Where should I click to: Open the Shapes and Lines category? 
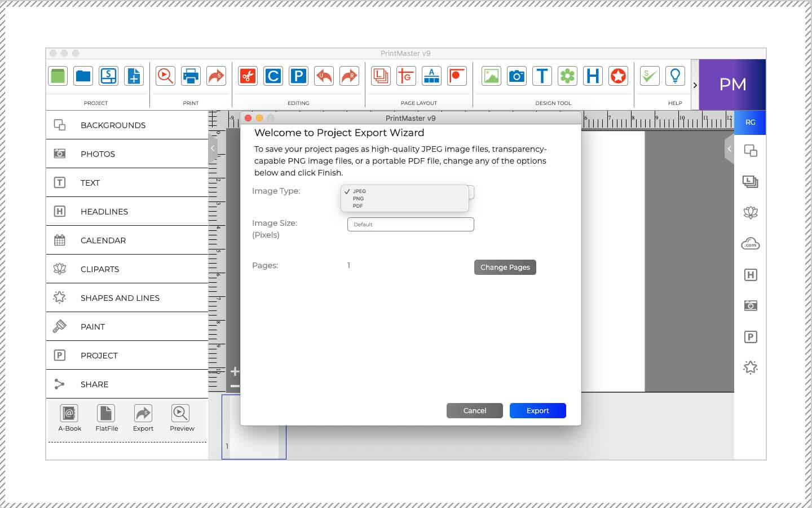pos(127,297)
